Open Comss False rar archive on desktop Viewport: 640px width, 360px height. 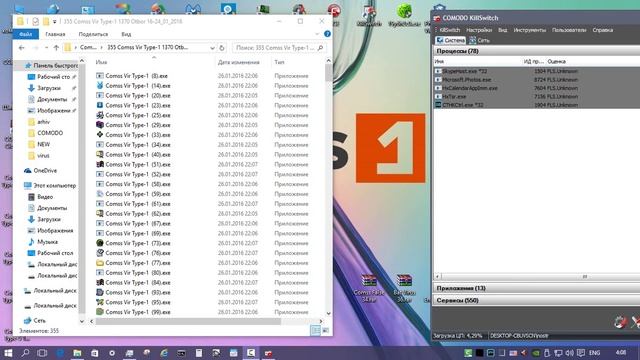(x=369, y=288)
